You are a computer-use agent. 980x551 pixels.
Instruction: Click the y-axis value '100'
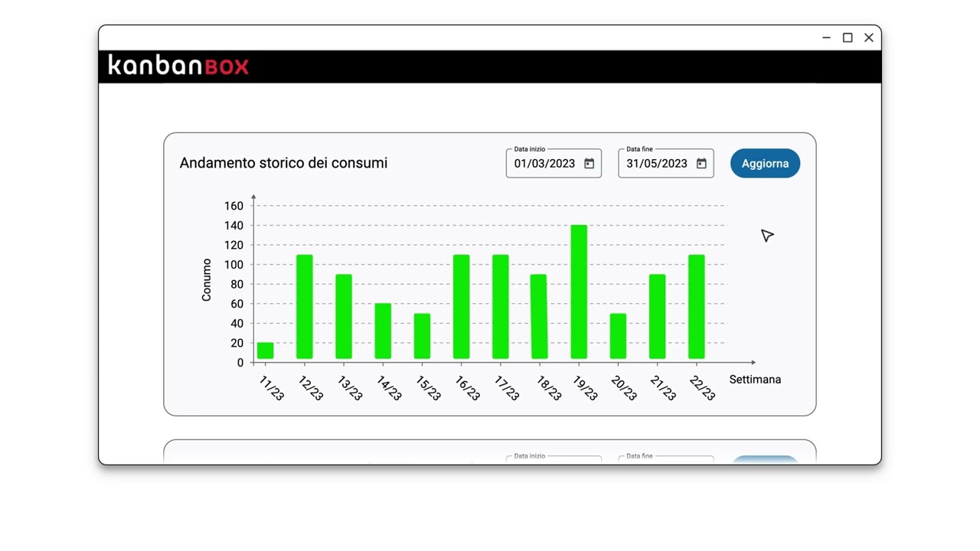(234, 265)
